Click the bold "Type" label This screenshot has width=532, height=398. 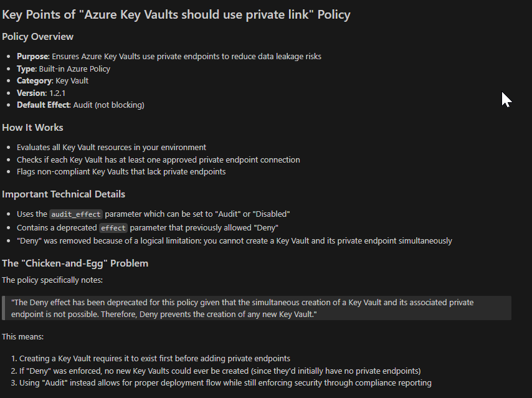[x=26, y=69]
